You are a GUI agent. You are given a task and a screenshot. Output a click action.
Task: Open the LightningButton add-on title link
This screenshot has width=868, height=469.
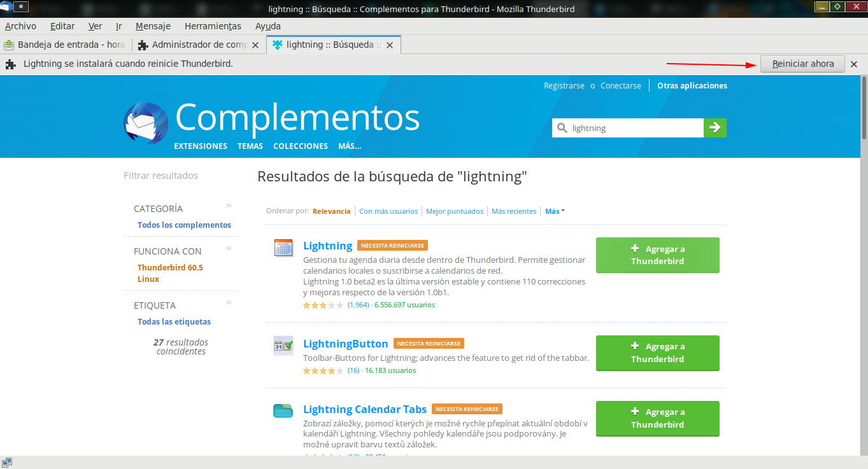345,344
